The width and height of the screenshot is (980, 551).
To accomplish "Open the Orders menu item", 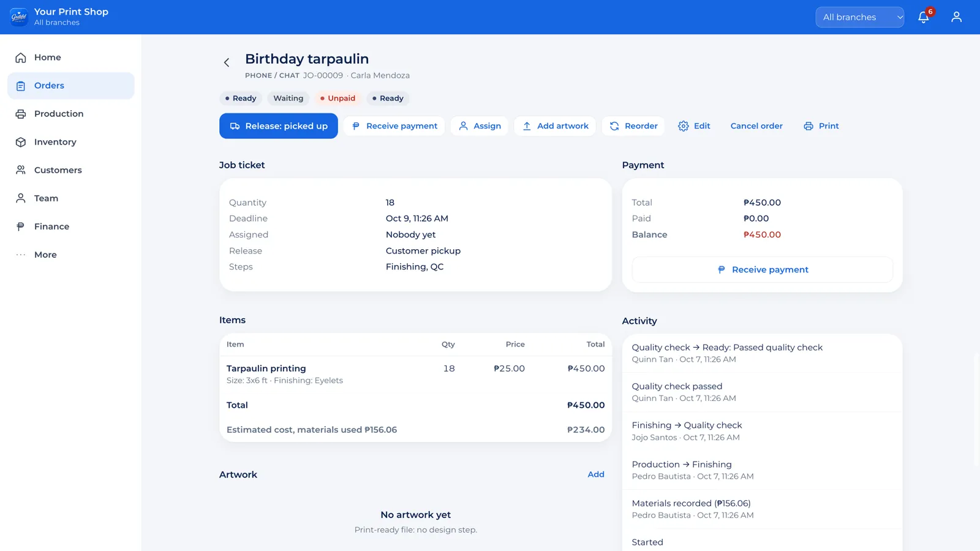I will 71,86.
